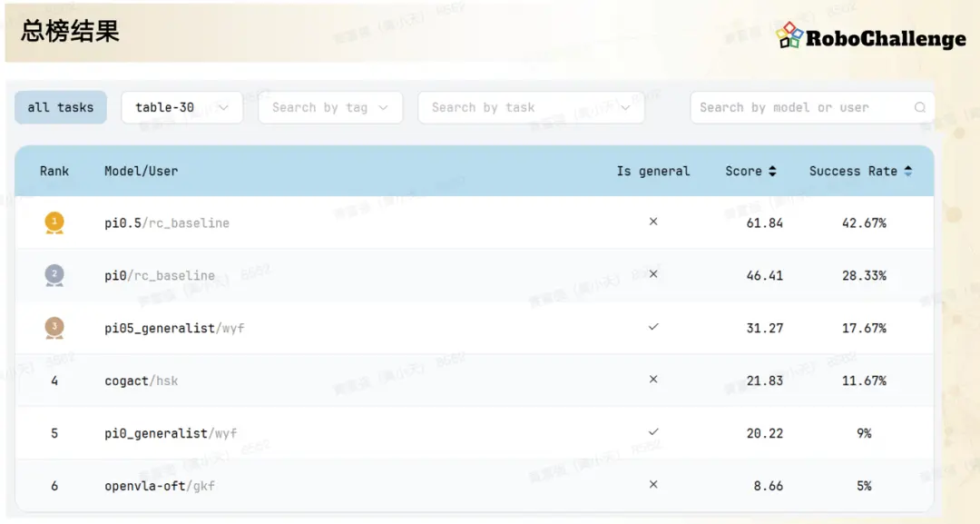The width and height of the screenshot is (980, 524).
Task: Click the gold first-place medal icon
Action: [54, 222]
